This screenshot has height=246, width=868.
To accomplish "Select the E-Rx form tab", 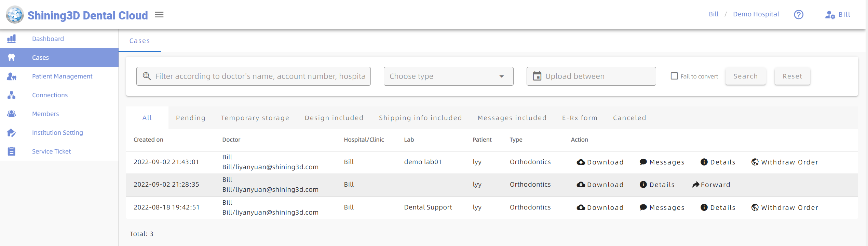I will (580, 118).
